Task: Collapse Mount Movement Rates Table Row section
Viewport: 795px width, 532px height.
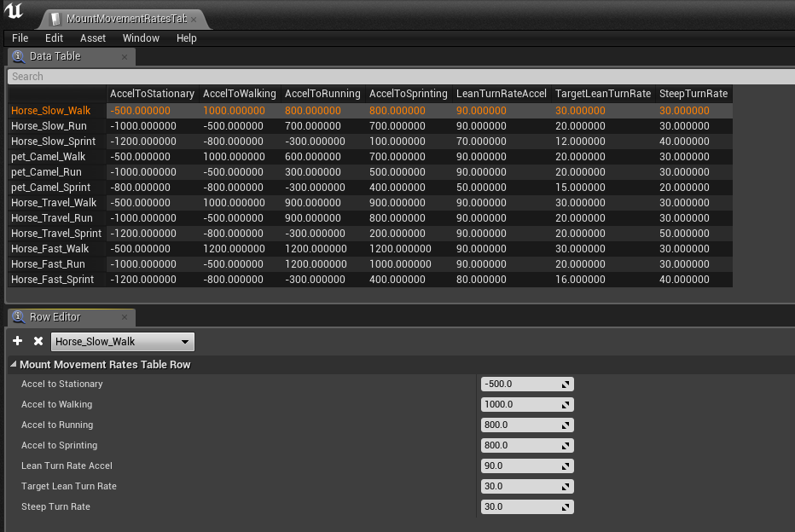Action: [x=14, y=365]
